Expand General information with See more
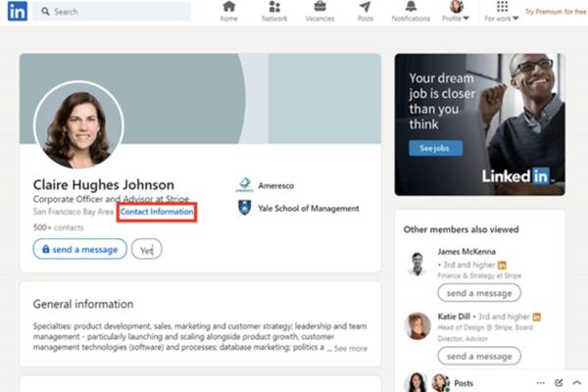588x392 pixels. 351,348
